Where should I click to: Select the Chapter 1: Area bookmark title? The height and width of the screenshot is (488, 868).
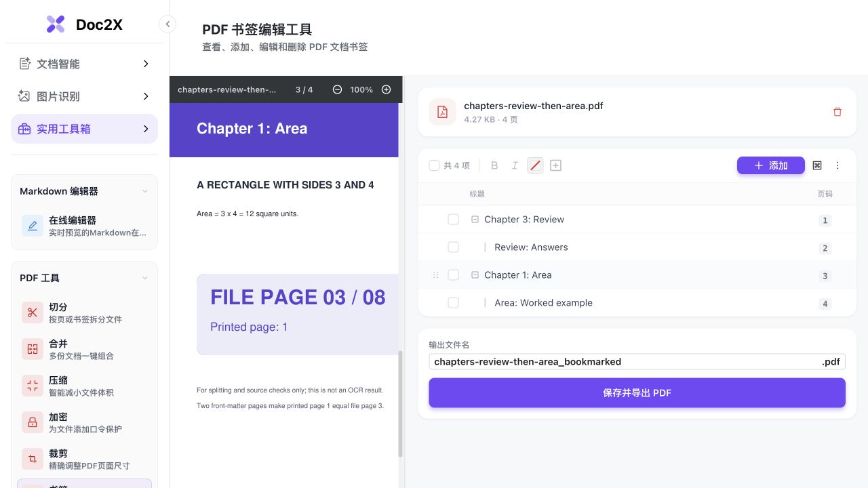tap(518, 275)
